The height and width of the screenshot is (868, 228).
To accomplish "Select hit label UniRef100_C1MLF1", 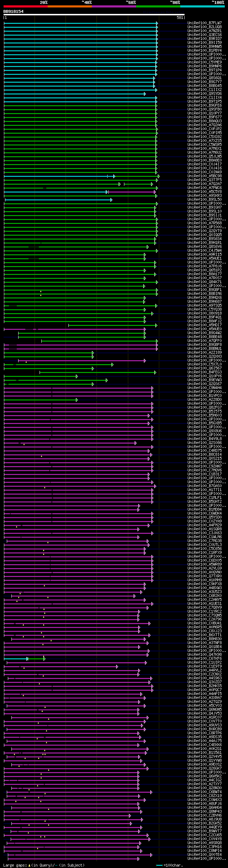I will 204,497.
